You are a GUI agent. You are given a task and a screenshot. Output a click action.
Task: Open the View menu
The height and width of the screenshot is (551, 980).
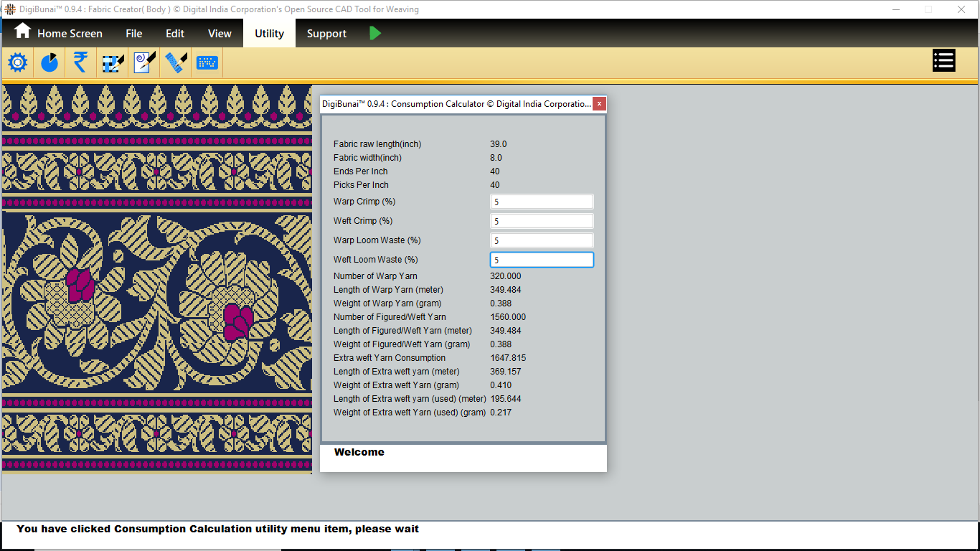(x=220, y=34)
